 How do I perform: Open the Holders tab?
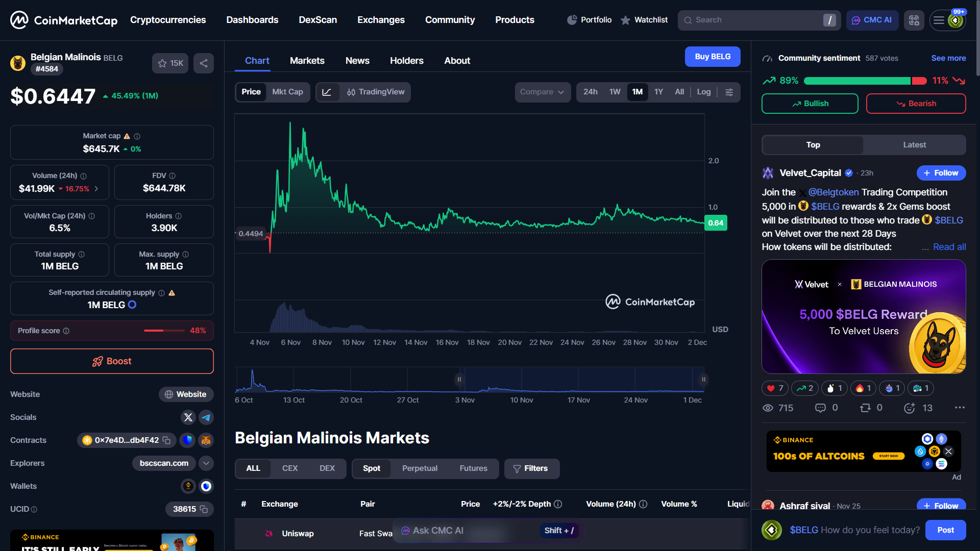[406, 61]
